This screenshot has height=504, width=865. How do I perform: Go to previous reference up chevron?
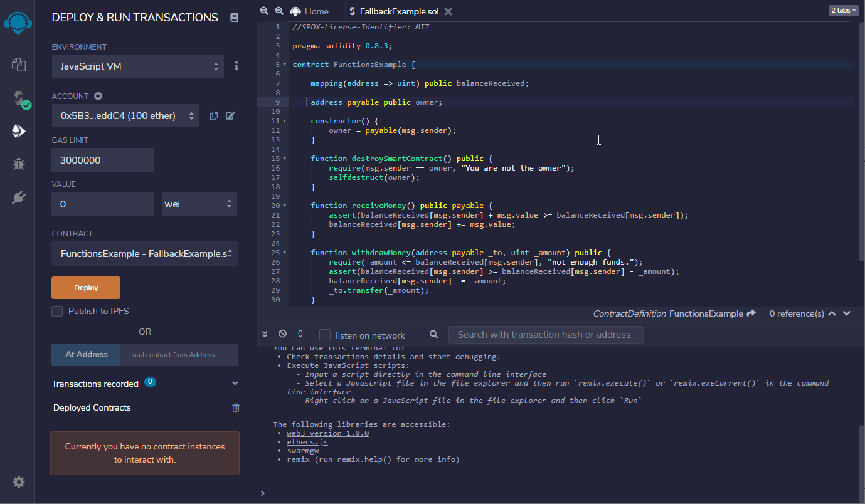coord(832,313)
